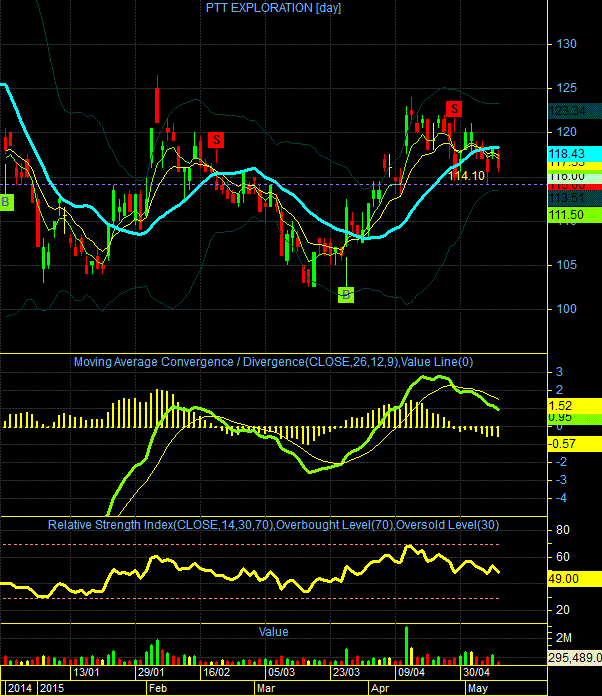Image resolution: width=602 pixels, height=696 pixels.
Task: Click the 23/03 date label
Action: [x=346, y=672]
